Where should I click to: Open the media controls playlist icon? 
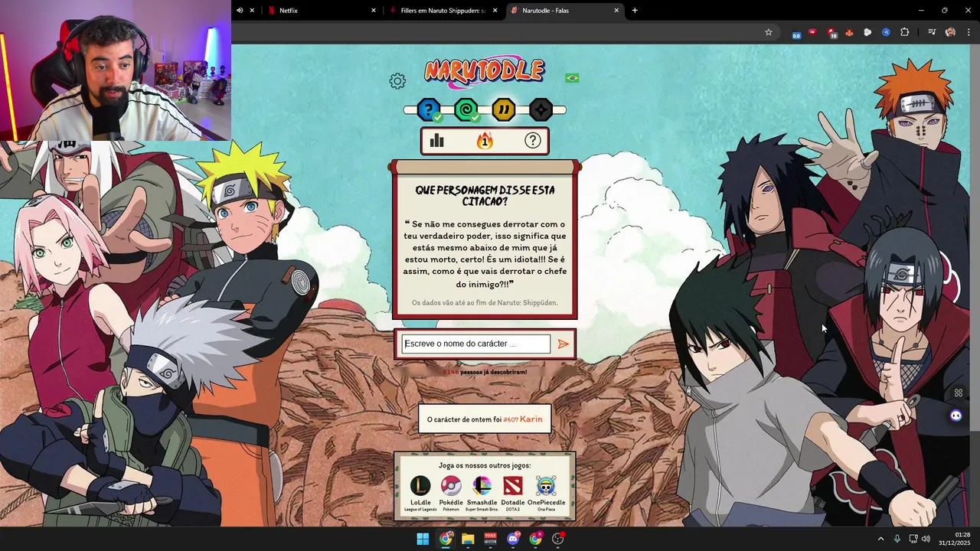click(932, 32)
